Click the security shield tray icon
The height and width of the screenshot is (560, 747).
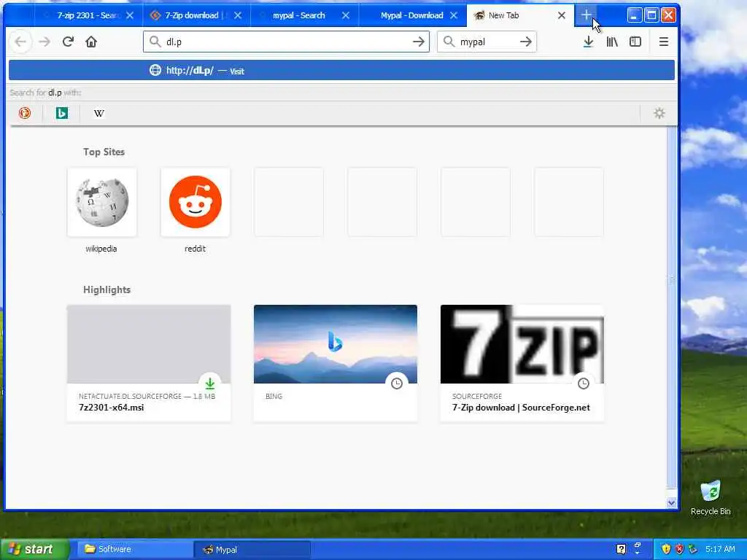tap(666, 549)
